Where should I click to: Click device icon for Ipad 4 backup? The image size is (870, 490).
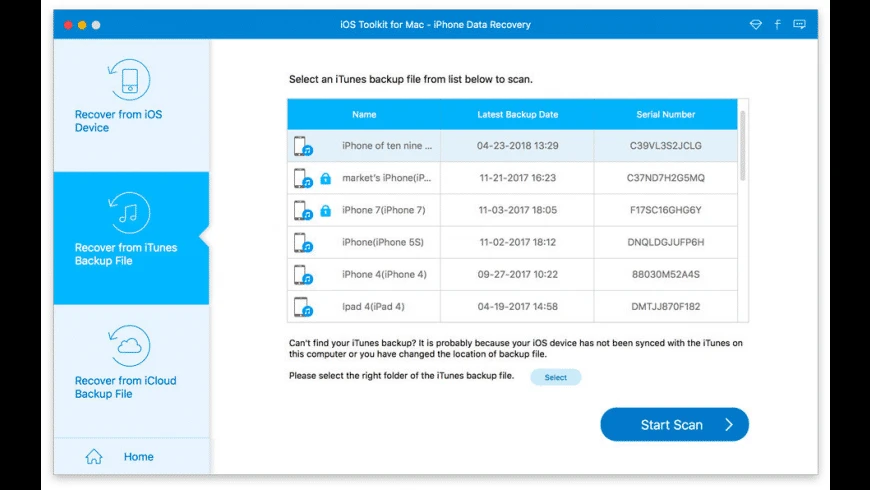click(x=303, y=307)
